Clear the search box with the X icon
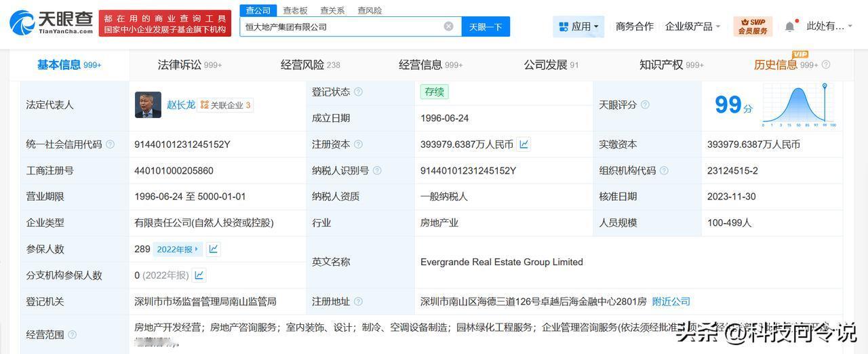The image size is (868, 354). 448,26
